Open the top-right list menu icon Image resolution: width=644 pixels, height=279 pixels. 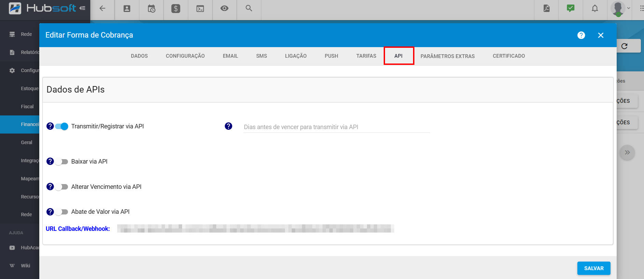pyautogui.click(x=642, y=9)
